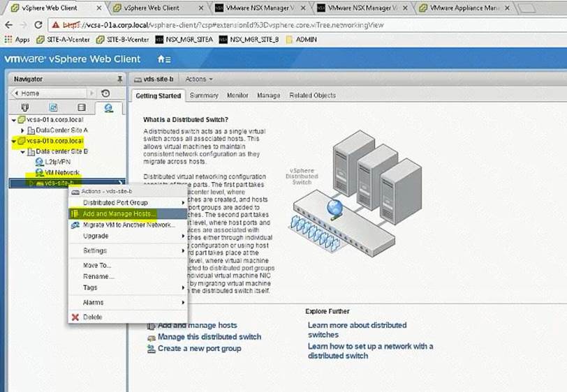Collapse the vcsa-01a.corp.local tree node
The height and width of the screenshot is (392, 567).
coord(14,120)
